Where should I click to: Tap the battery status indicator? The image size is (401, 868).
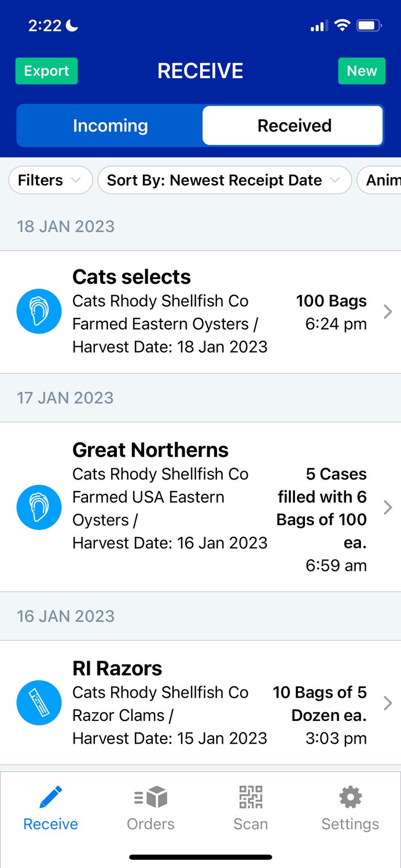click(369, 25)
